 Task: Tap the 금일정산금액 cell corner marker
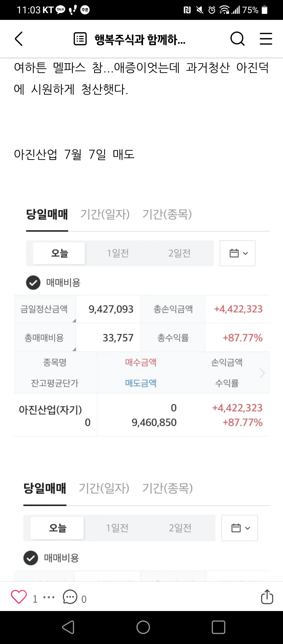74,320
